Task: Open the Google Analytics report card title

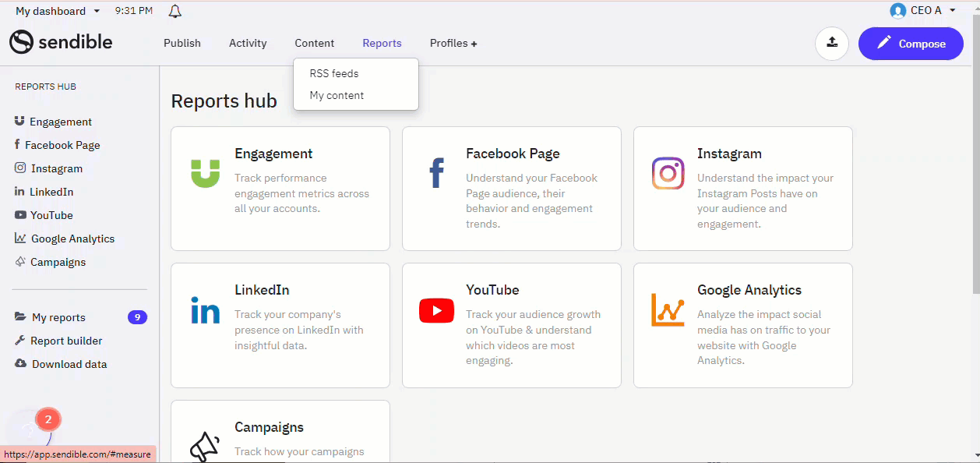Action: [x=749, y=290]
